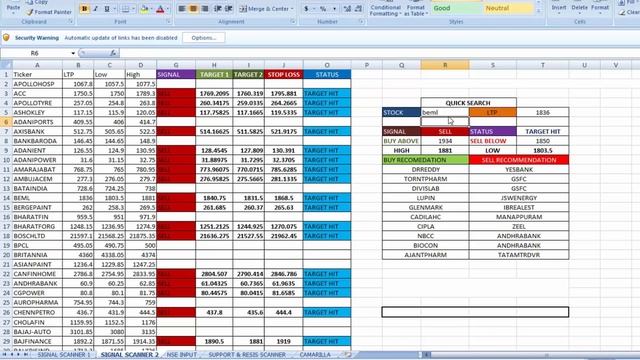Click the Font Color red A icon
Screen dimensions: 640x360
(x=160, y=9)
